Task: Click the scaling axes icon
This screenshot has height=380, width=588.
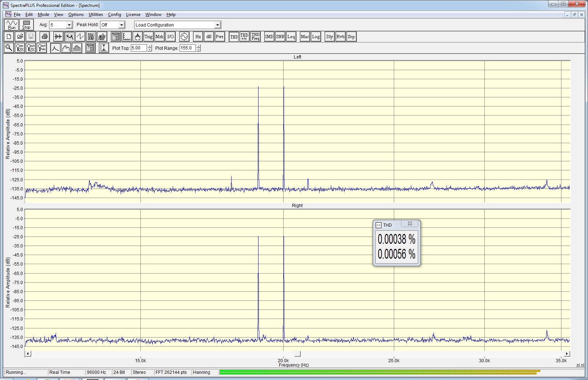Action: (127, 37)
